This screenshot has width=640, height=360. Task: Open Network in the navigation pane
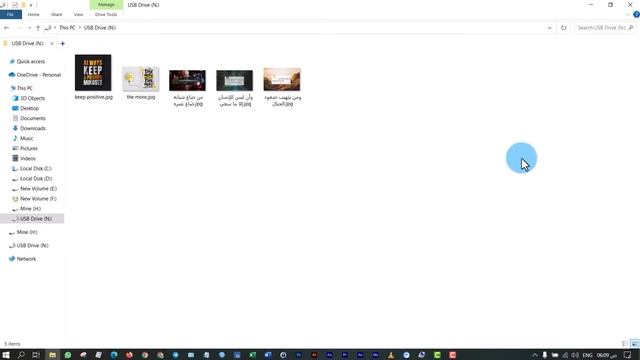click(x=26, y=259)
